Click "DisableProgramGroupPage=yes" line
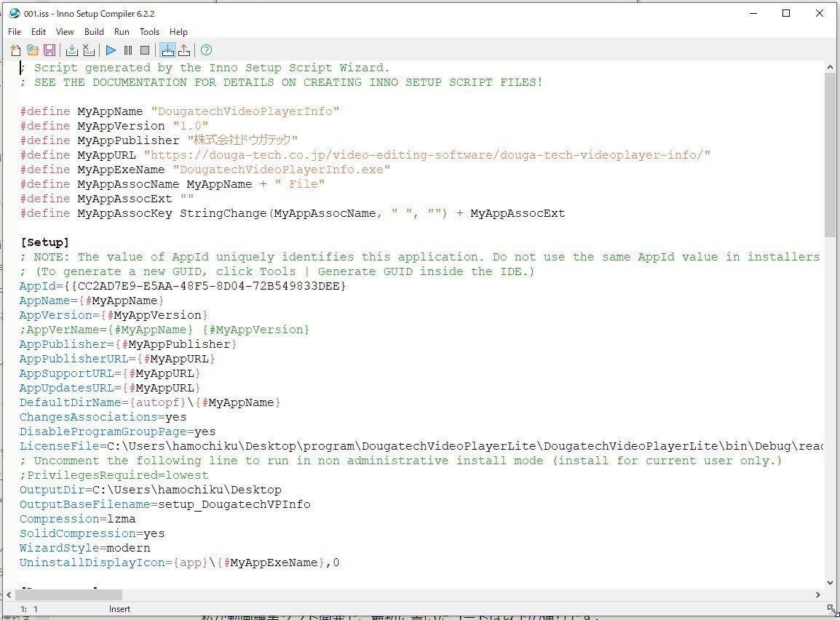The height and width of the screenshot is (620, 840). click(x=117, y=432)
